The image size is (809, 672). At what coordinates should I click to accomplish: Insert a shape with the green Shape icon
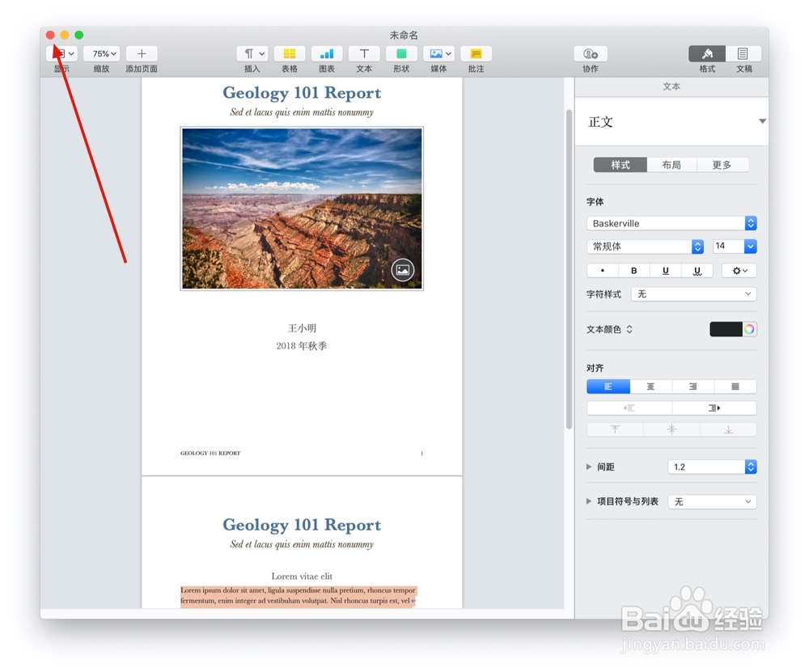[x=401, y=53]
